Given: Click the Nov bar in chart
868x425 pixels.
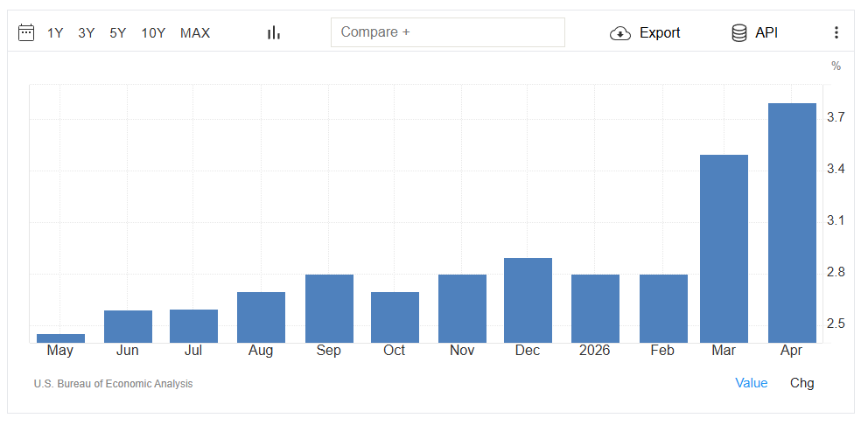Looking at the screenshot, I should (462, 309).
